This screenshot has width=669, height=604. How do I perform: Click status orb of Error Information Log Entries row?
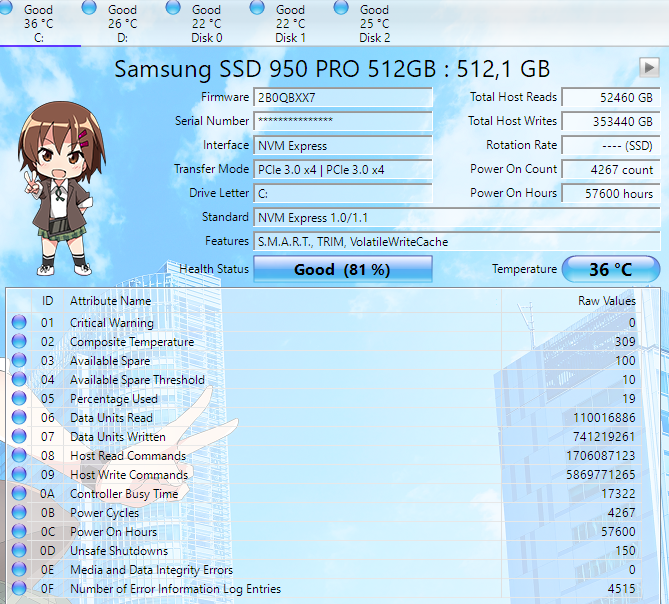(19, 588)
